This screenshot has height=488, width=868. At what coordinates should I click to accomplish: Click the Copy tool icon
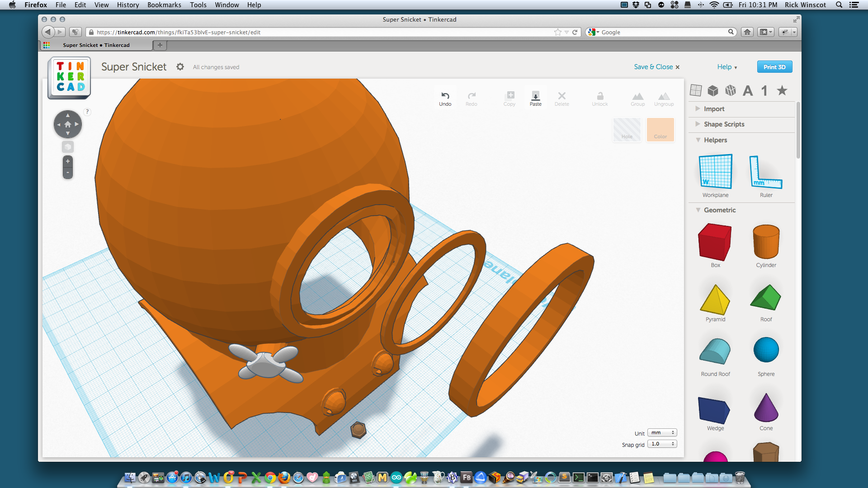[510, 95]
